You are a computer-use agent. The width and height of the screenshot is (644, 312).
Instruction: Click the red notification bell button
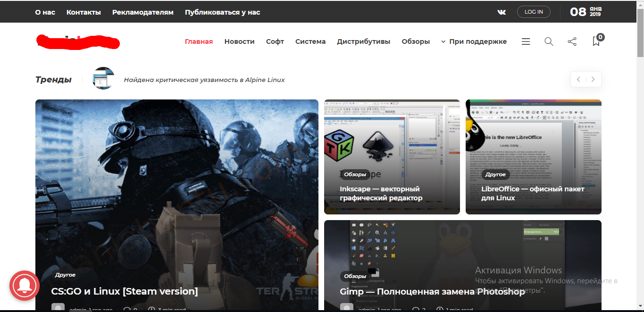(25, 286)
